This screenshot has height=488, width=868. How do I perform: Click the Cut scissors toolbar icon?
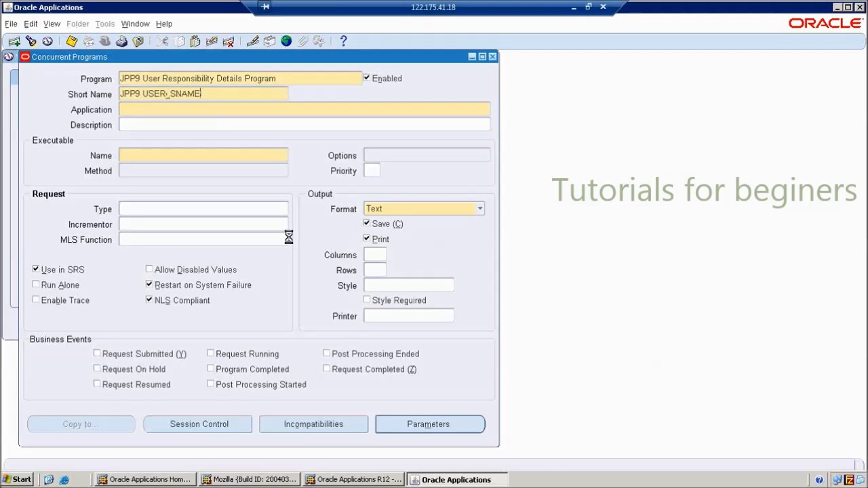pyautogui.click(x=163, y=41)
